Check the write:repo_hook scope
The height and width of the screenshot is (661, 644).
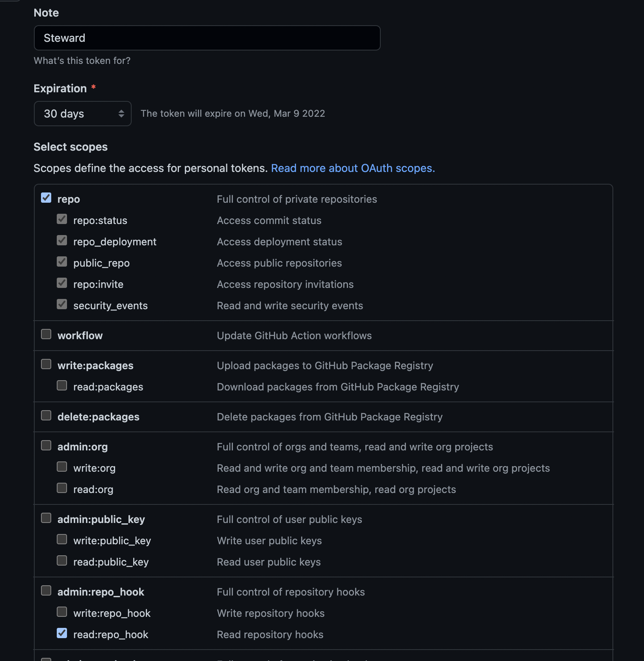point(62,612)
